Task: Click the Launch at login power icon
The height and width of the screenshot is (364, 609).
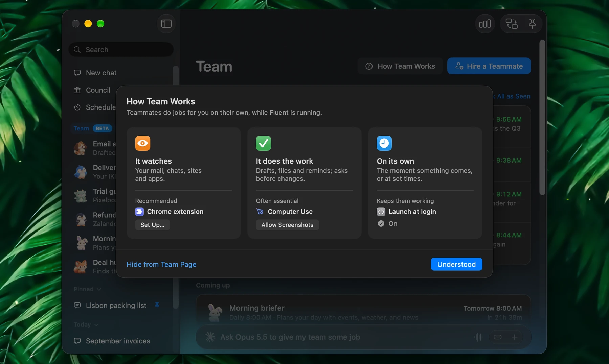Action: (381, 212)
